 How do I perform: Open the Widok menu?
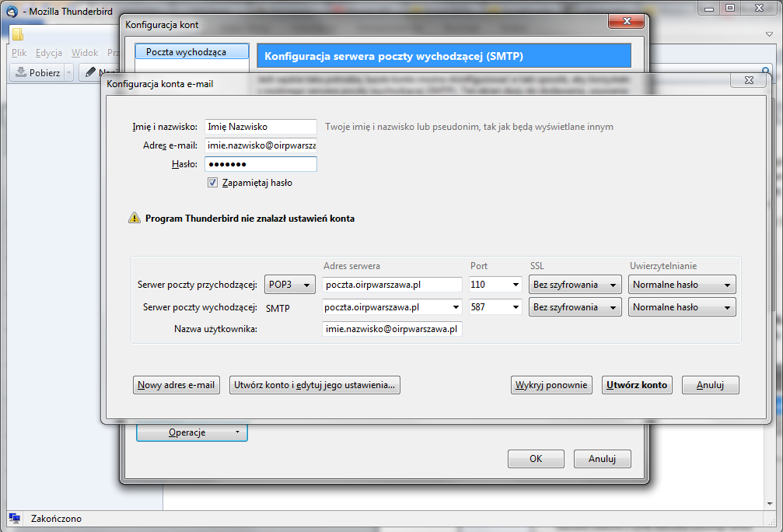click(x=85, y=52)
